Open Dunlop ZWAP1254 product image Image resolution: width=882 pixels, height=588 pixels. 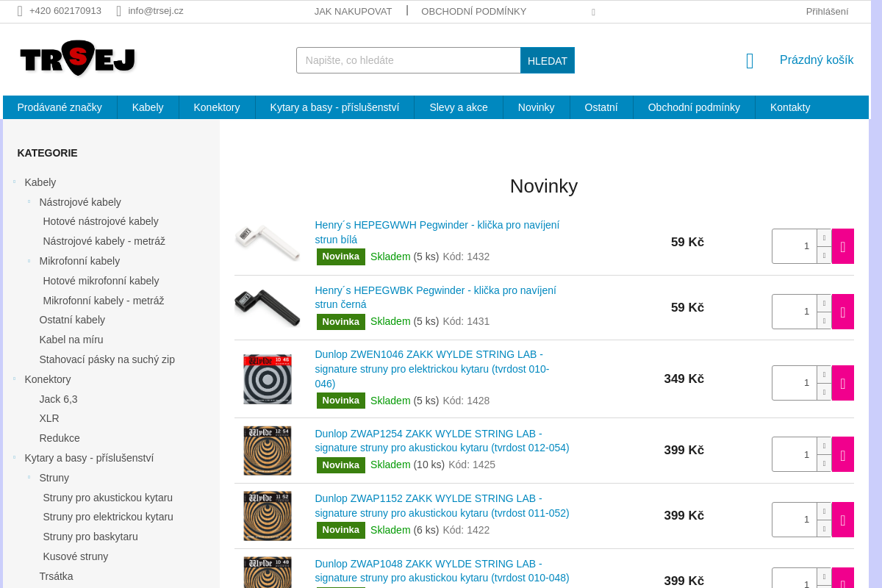click(x=268, y=451)
